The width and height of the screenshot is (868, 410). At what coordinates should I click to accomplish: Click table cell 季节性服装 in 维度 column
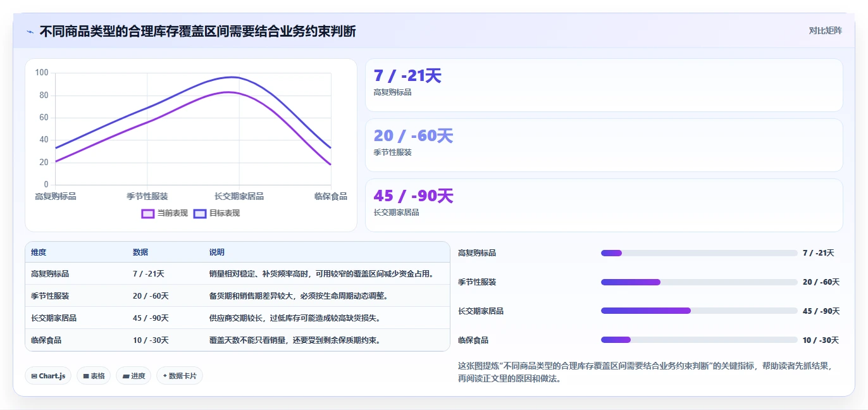tap(50, 296)
